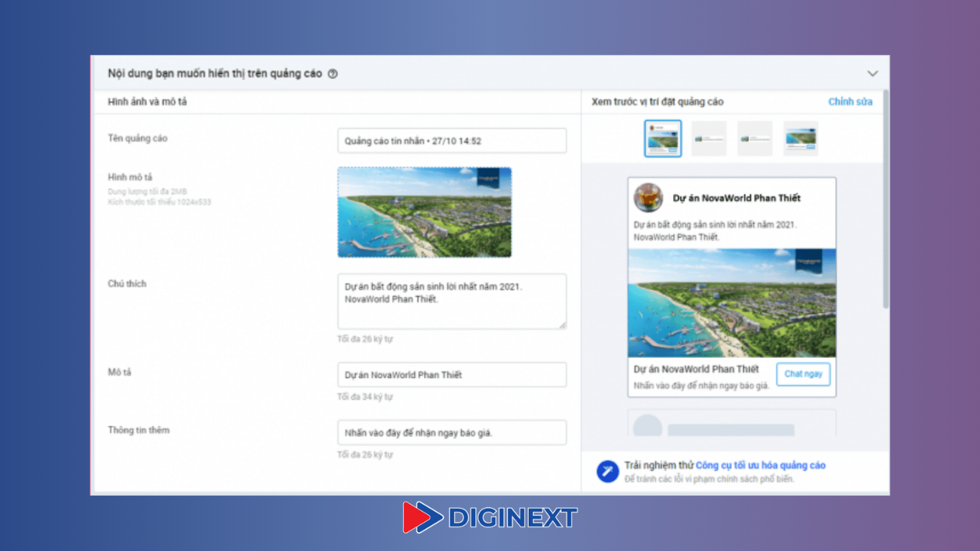Click the Hình ảnh và mô tả heading
Screen dimensions: 980x551
click(x=147, y=102)
